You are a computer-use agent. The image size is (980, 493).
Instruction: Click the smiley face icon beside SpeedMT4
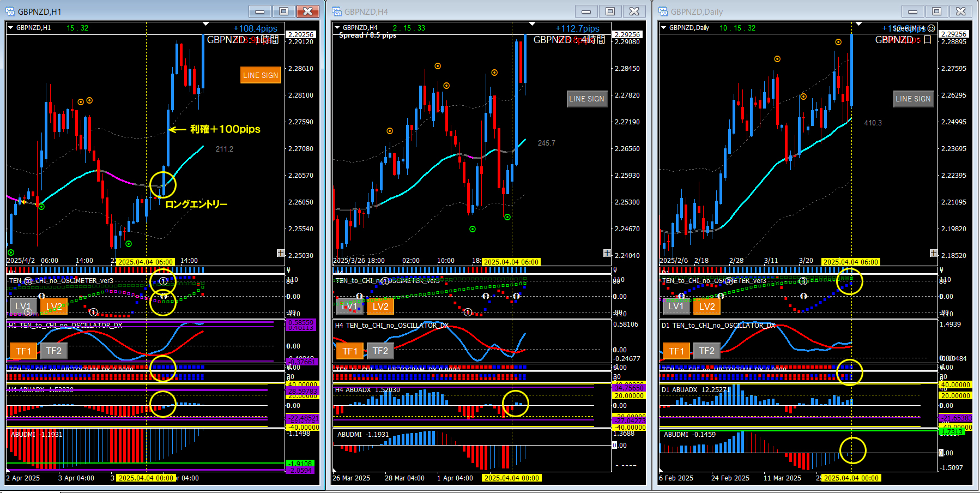(931, 28)
